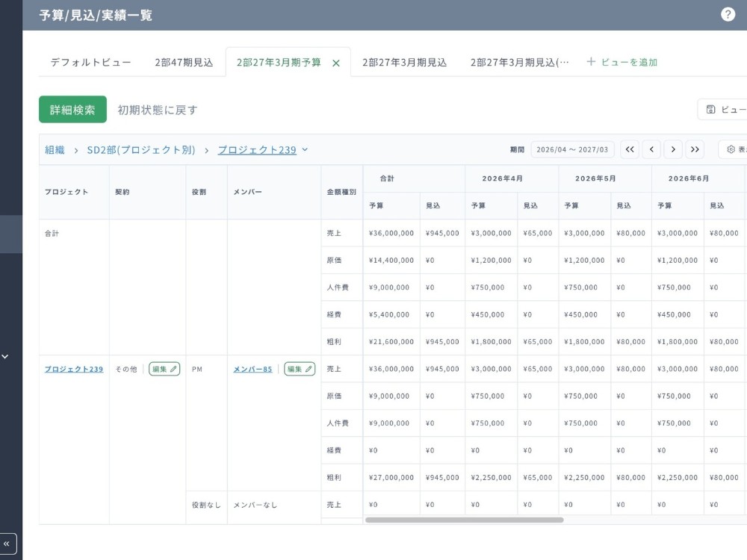747x560 pixels.
Task: Open the メンバー85 link
Action: [x=252, y=369]
